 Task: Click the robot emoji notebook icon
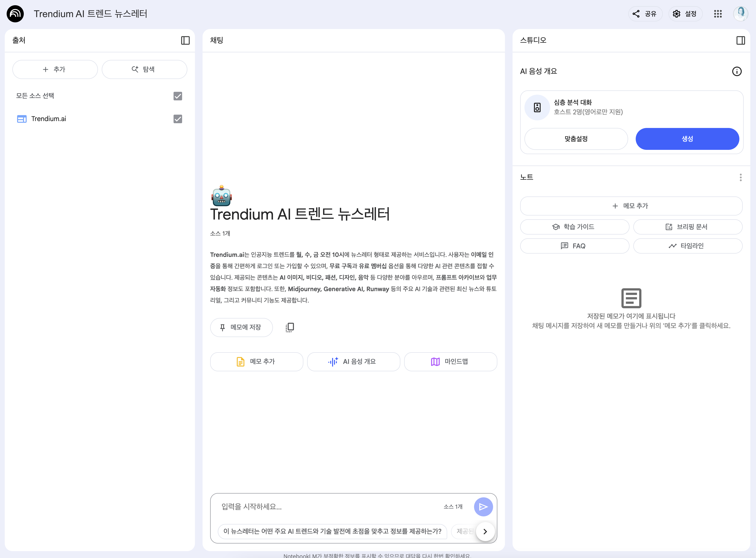coord(222,195)
